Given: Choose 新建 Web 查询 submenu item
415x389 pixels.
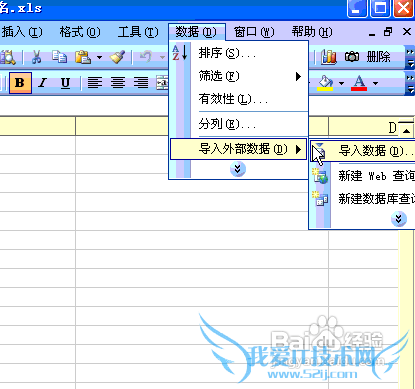Looking at the screenshot, I should tap(363, 176).
